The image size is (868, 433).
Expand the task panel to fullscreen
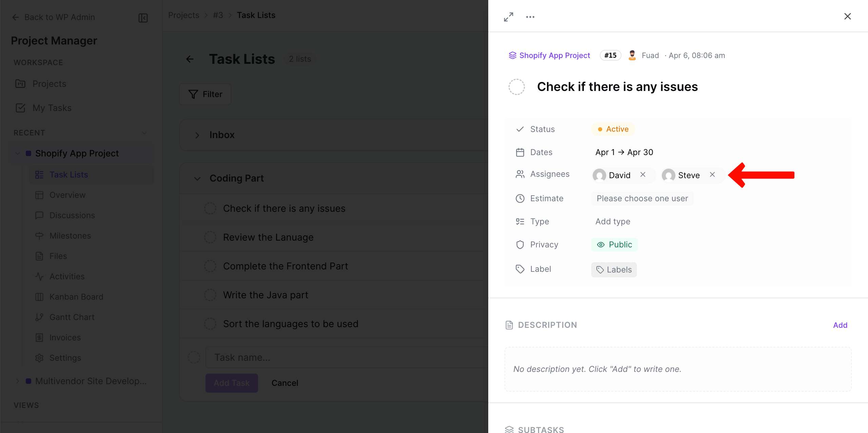(x=508, y=17)
